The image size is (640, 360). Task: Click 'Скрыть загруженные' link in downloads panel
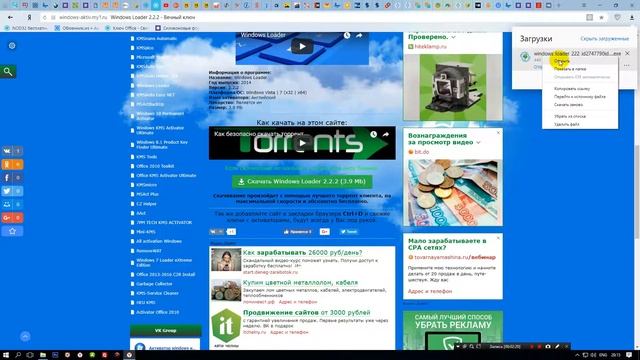(604, 39)
